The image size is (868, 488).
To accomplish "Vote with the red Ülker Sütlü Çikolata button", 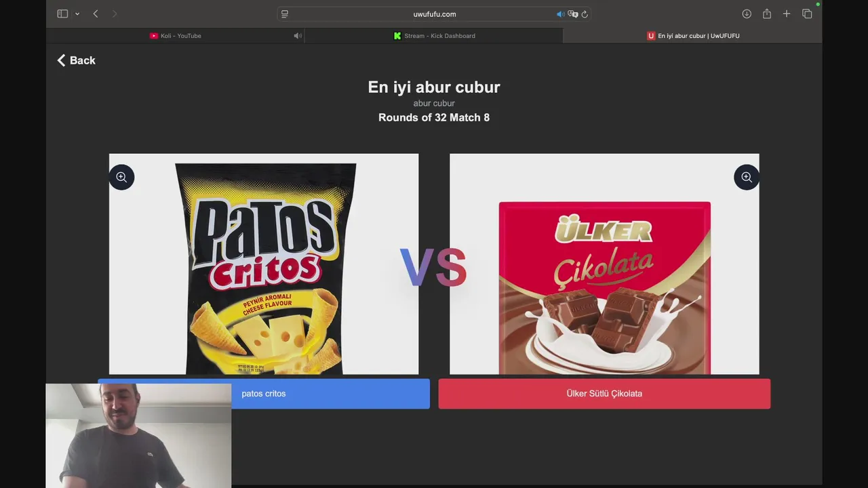I will coord(604,394).
